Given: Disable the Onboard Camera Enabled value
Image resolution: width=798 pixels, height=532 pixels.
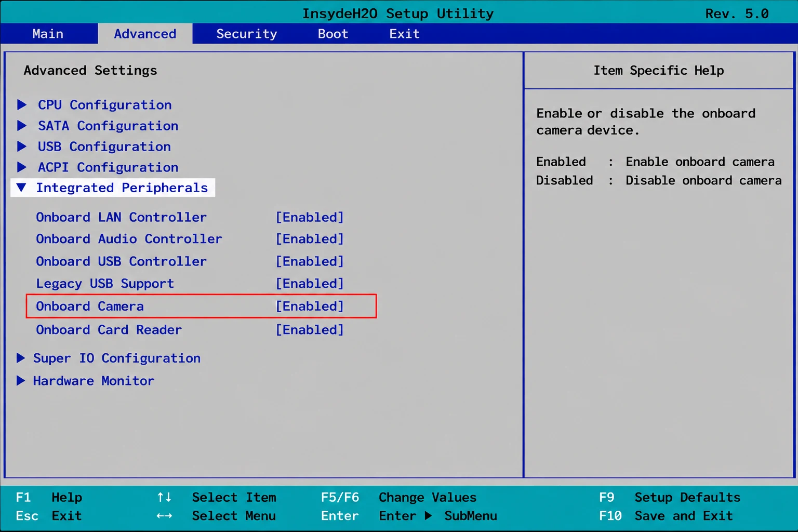Looking at the screenshot, I should click(x=310, y=306).
